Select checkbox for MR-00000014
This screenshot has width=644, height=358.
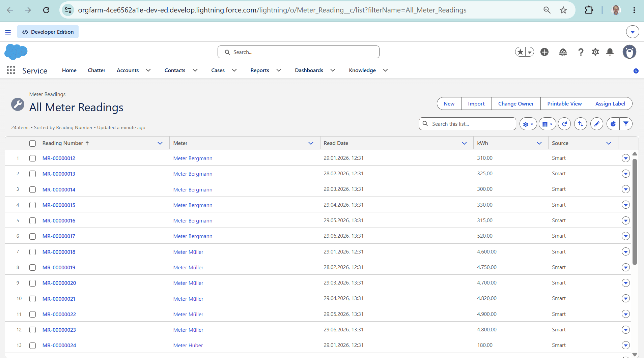click(x=32, y=189)
